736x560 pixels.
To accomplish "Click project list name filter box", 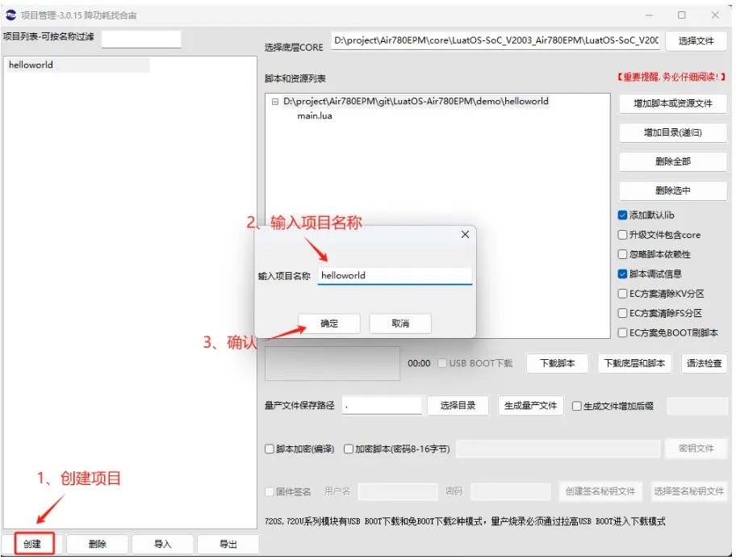I will coord(141,39).
